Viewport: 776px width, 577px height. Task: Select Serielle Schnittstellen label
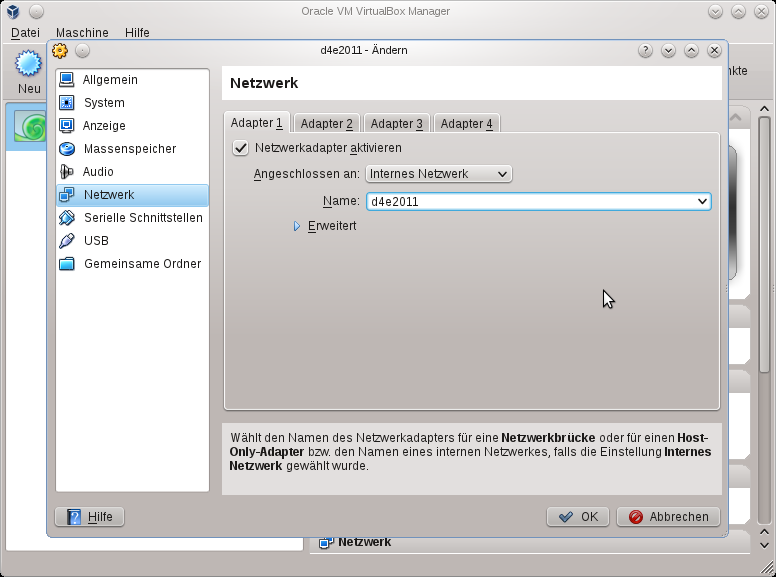143,218
